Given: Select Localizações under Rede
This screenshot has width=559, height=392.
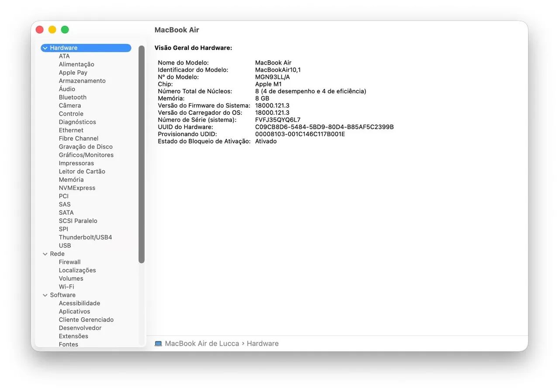Looking at the screenshot, I should pyautogui.click(x=77, y=270).
